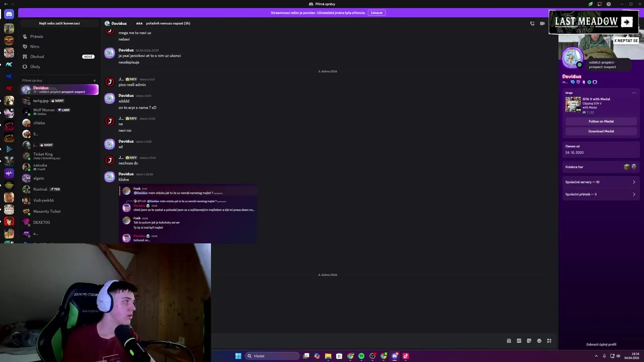644x362 pixels.
Task: Open TikTok app from taskbar
Action: [406, 356]
